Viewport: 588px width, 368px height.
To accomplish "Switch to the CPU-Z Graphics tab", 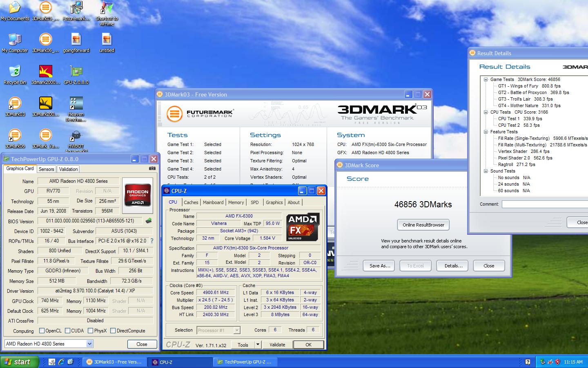I will click(274, 202).
